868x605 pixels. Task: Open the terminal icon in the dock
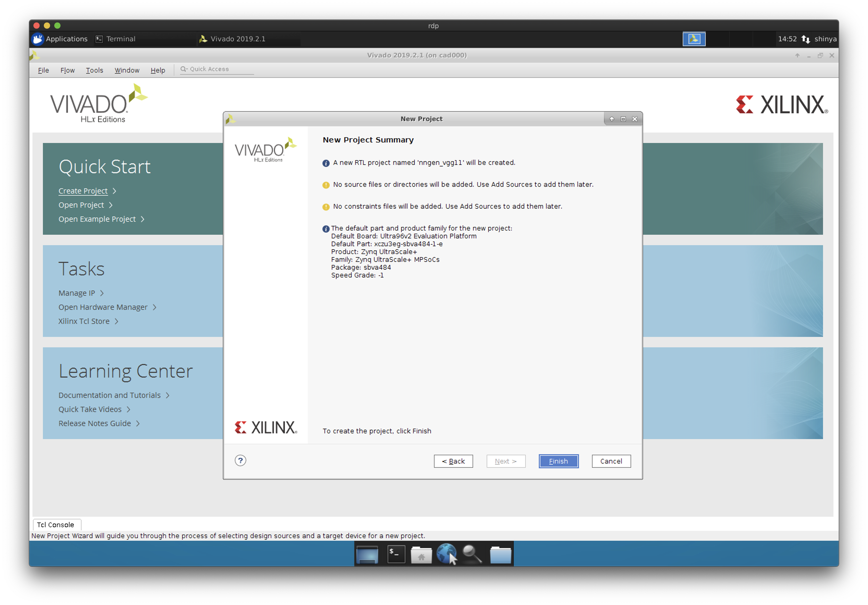coord(396,554)
